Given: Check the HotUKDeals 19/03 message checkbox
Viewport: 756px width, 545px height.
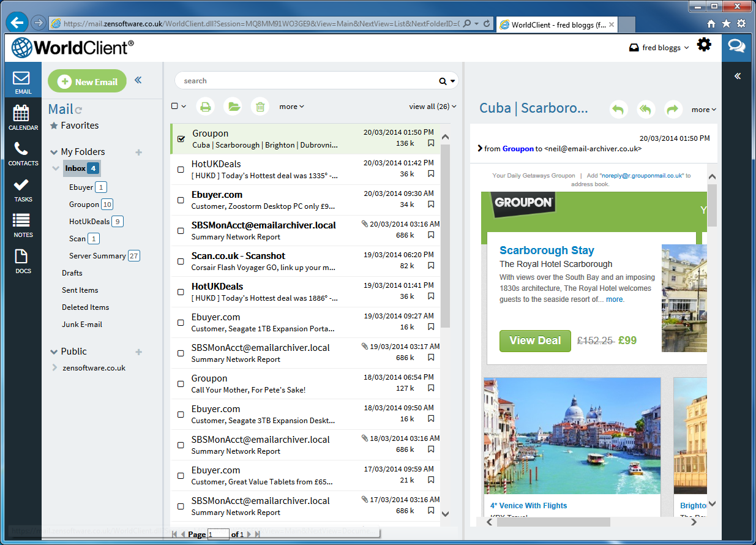Looking at the screenshot, I should pyautogui.click(x=181, y=292).
